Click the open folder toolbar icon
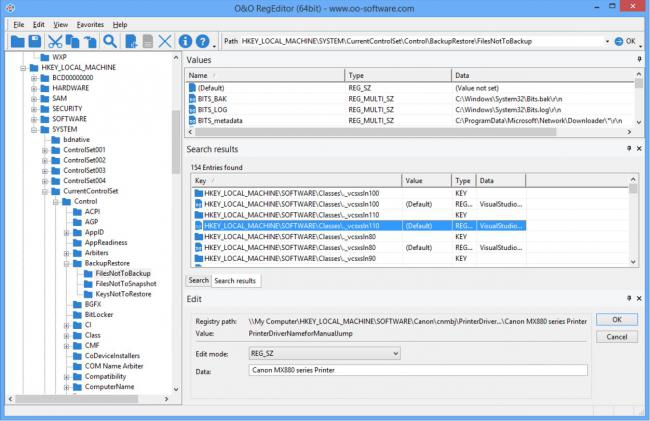 (18, 41)
